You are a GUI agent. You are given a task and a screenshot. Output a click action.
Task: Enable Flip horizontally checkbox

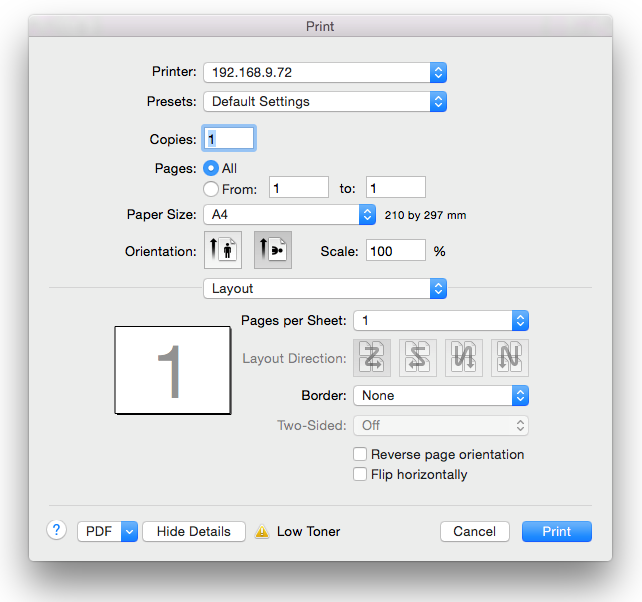(361, 474)
